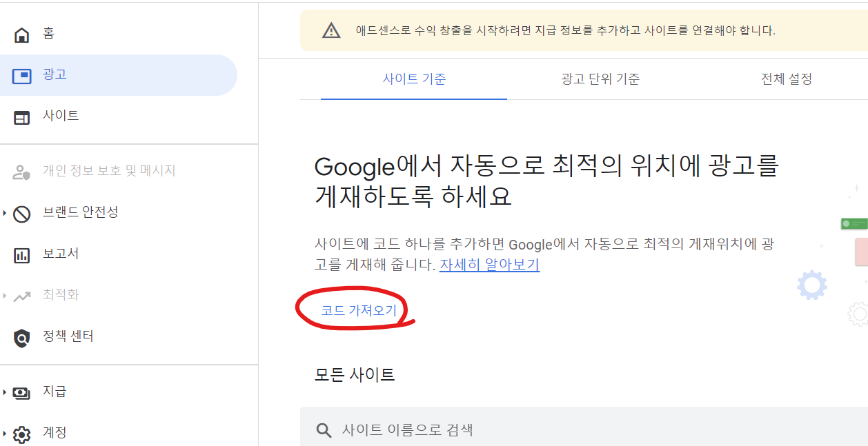Viewport: 868px width, 446px height.
Task: Click the 광고 ads icon in the sidebar
Action: click(x=22, y=75)
